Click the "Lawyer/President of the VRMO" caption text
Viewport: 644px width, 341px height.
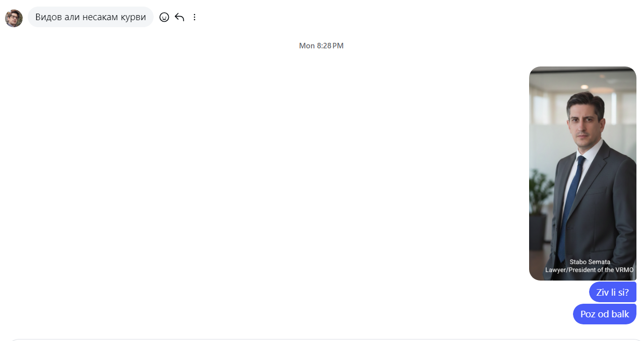(x=590, y=270)
